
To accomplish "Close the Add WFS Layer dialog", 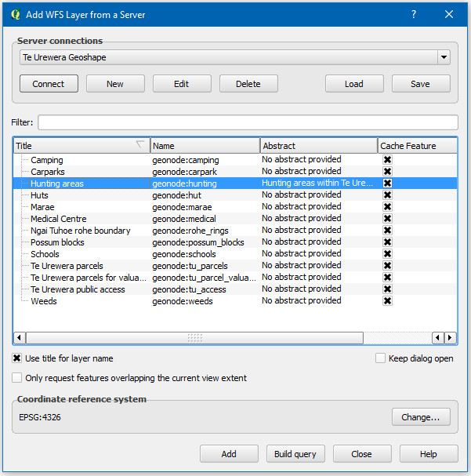I will coord(449,14).
